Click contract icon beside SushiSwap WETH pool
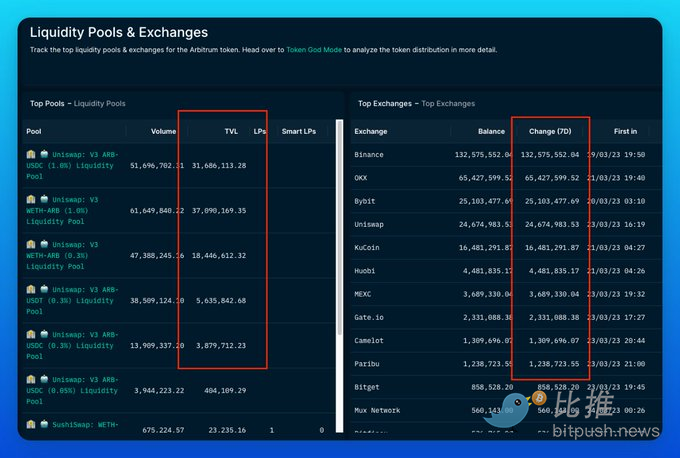680x458 pixels. tap(44, 424)
